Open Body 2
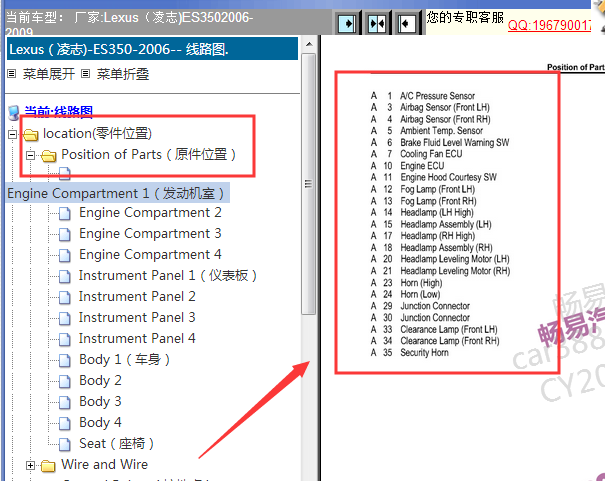The image size is (605, 481). click(x=100, y=380)
